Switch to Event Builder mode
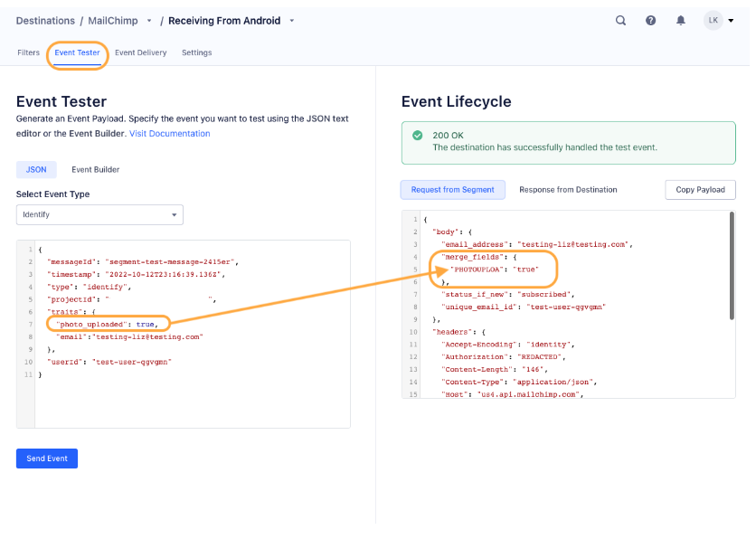This screenshot has width=756, height=539. (x=95, y=169)
